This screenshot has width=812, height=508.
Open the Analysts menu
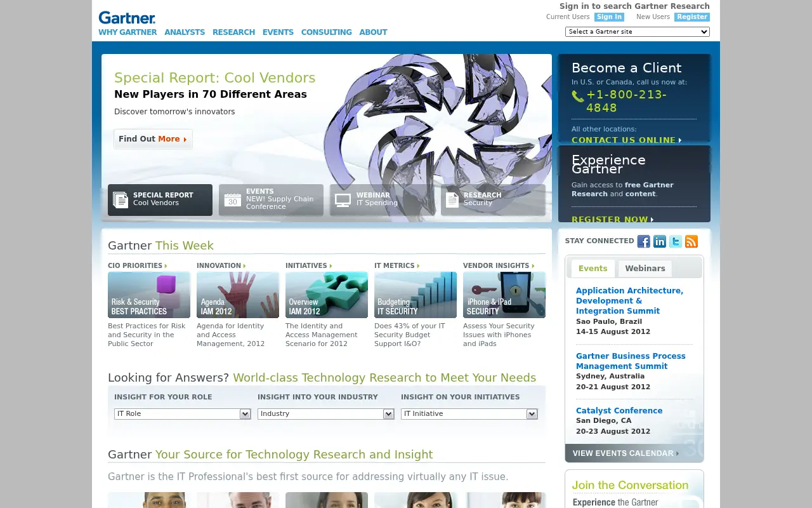(x=185, y=32)
